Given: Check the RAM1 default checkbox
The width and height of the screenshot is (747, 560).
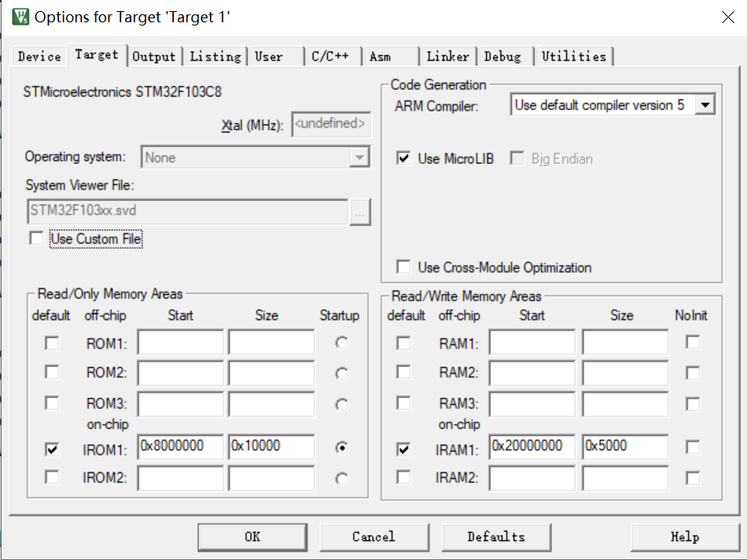Looking at the screenshot, I should [403, 343].
